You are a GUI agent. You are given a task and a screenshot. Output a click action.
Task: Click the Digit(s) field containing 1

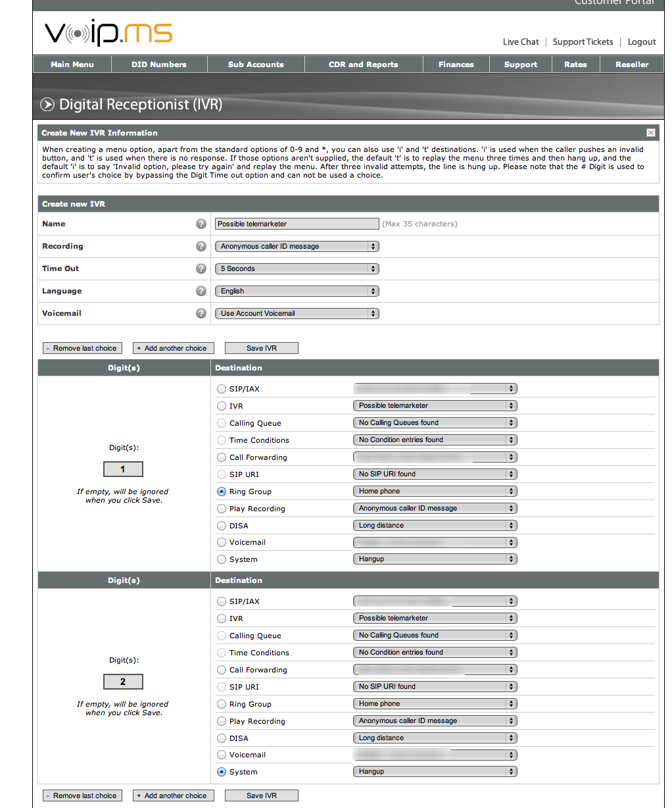click(x=123, y=469)
